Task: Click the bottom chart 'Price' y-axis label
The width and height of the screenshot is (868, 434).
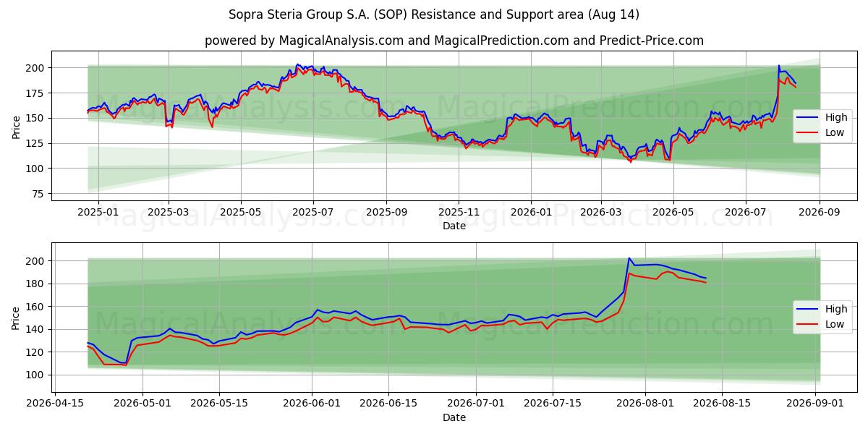Action: [x=17, y=318]
